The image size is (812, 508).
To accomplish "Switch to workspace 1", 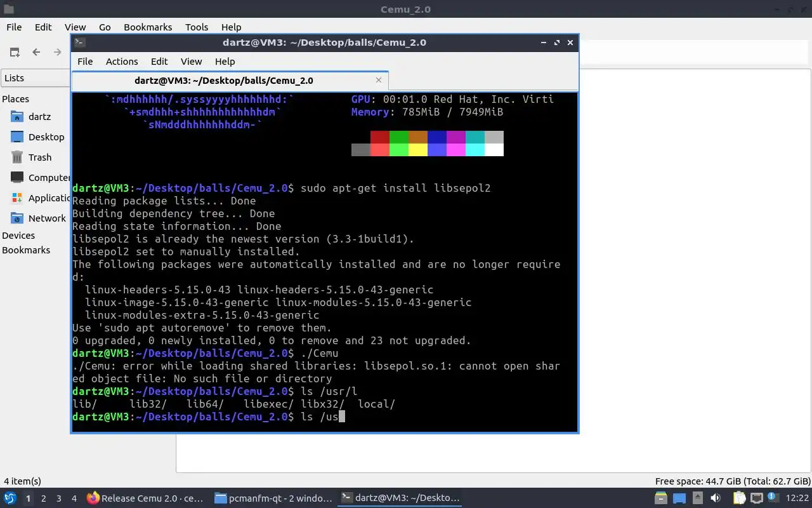I will (x=28, y=498).
